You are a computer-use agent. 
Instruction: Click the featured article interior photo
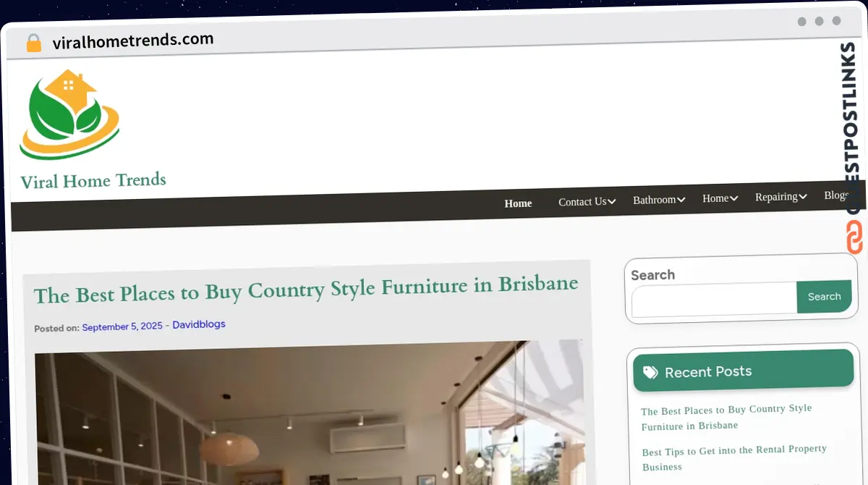(x=309, y=416)
